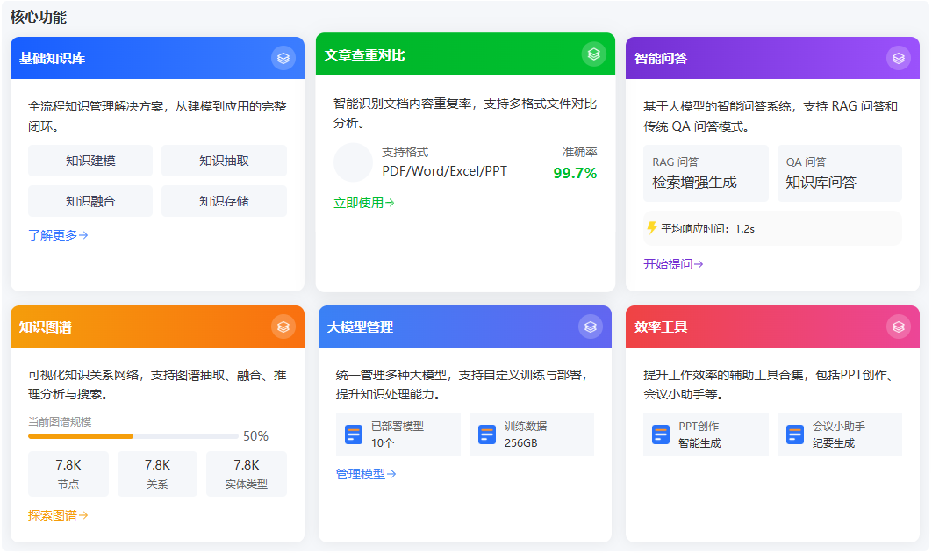Click the 256GB training data value

point(520,443)
